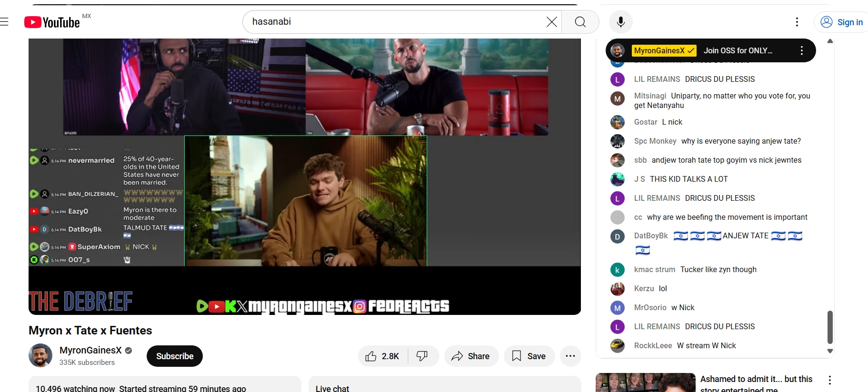
Task: Open more actions ellipsis under video
Action: point(570,356)
